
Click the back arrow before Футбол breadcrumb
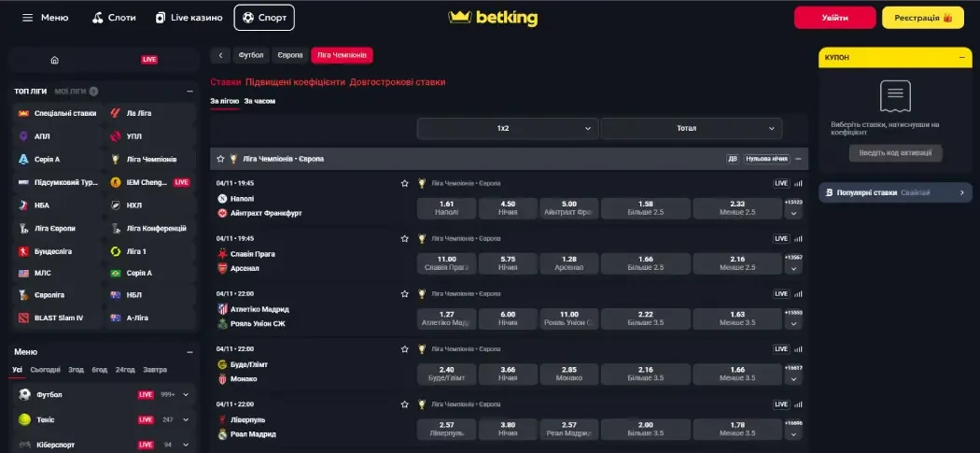220,55
